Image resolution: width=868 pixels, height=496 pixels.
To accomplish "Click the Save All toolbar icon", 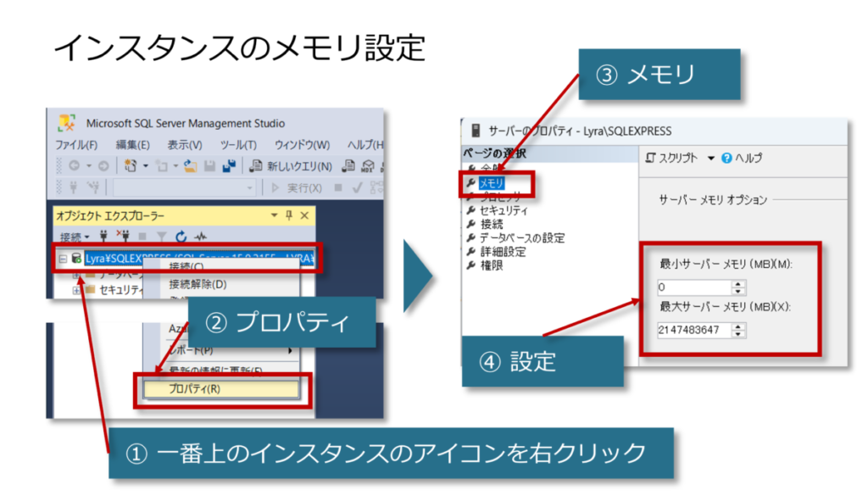I will (228, 166).
